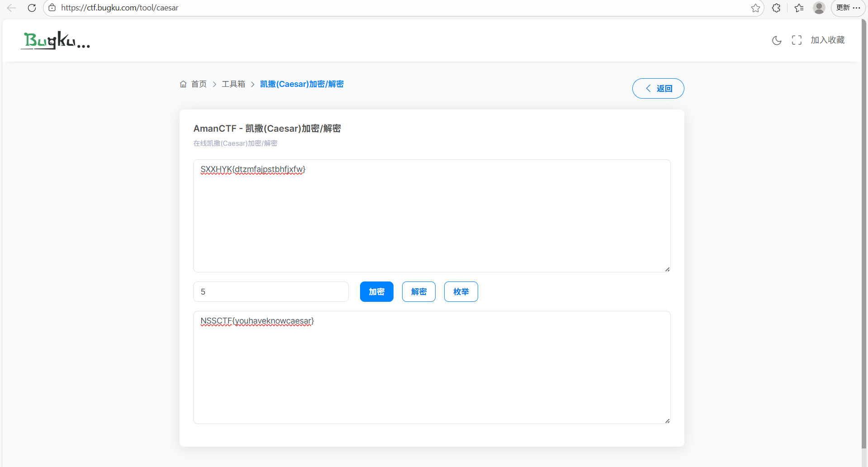The image size is (868, 467).
Task: Click the Bugku logo
Action: pyautogui.click(x=56, y=40)
